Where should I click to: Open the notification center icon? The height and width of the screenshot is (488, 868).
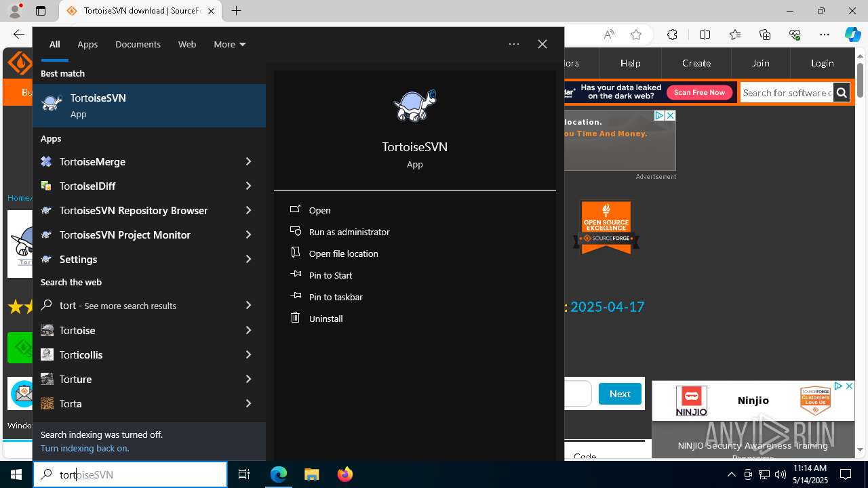tap(846, 474)
